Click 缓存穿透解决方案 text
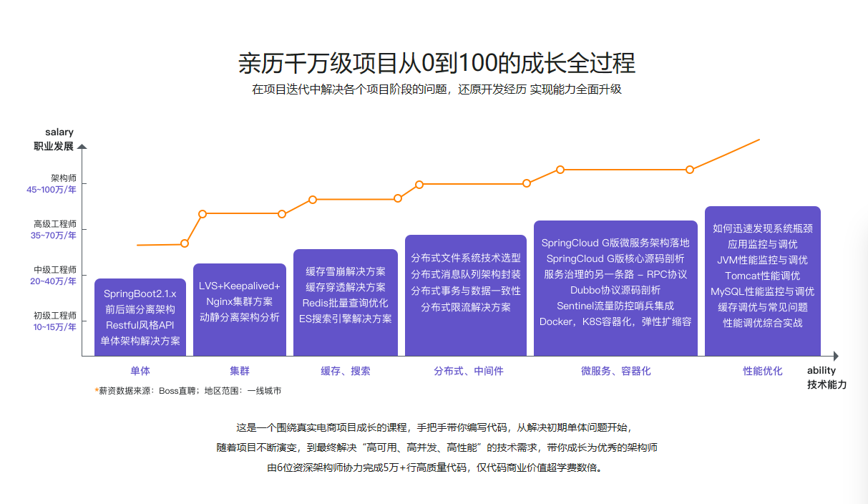 point(346,287)
